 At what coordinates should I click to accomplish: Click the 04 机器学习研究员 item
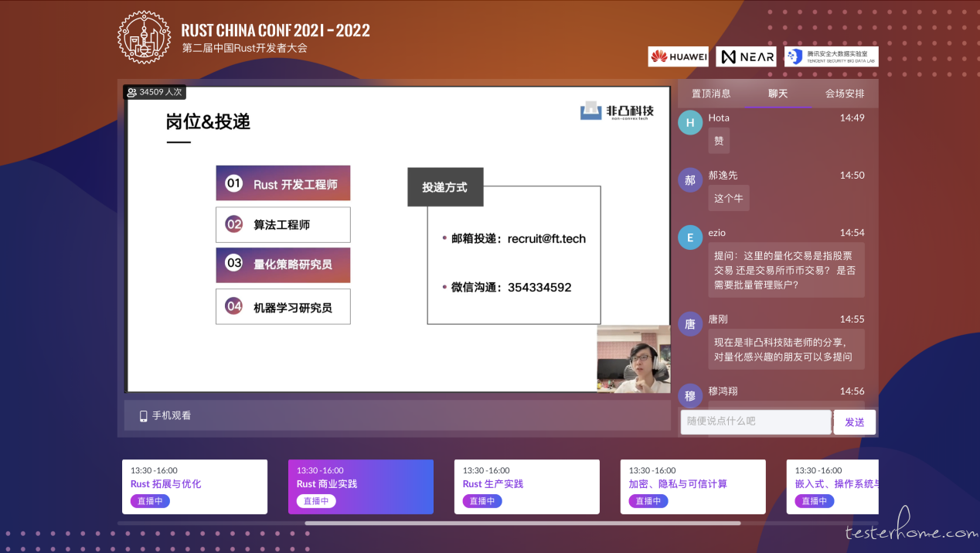(283, 306)
